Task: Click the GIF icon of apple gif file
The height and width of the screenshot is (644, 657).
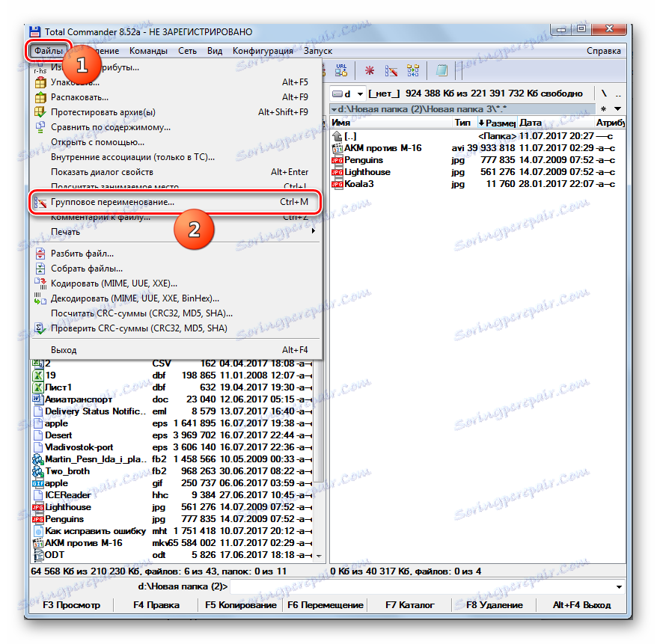Action: point(37,484)
